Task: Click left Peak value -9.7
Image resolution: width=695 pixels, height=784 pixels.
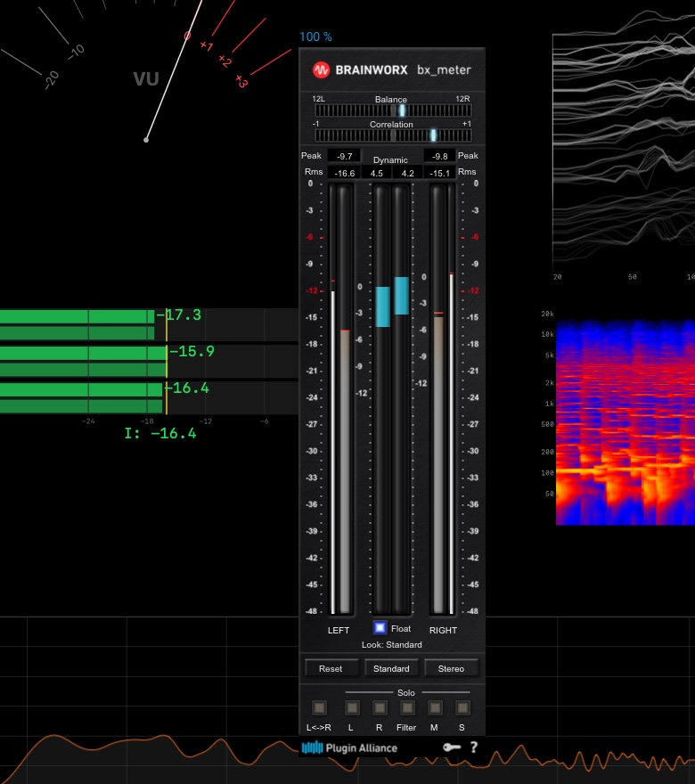Action: coord(344,156)
